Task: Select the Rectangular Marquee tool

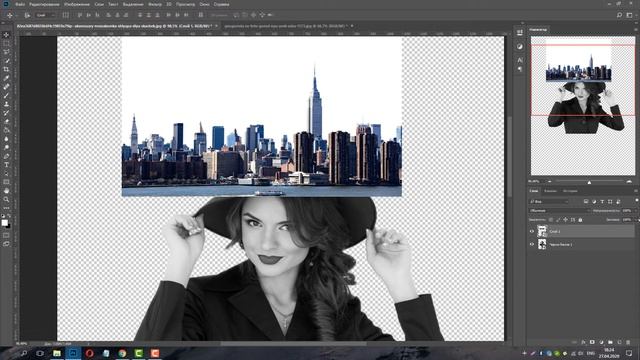Action: tap(6, 43)
